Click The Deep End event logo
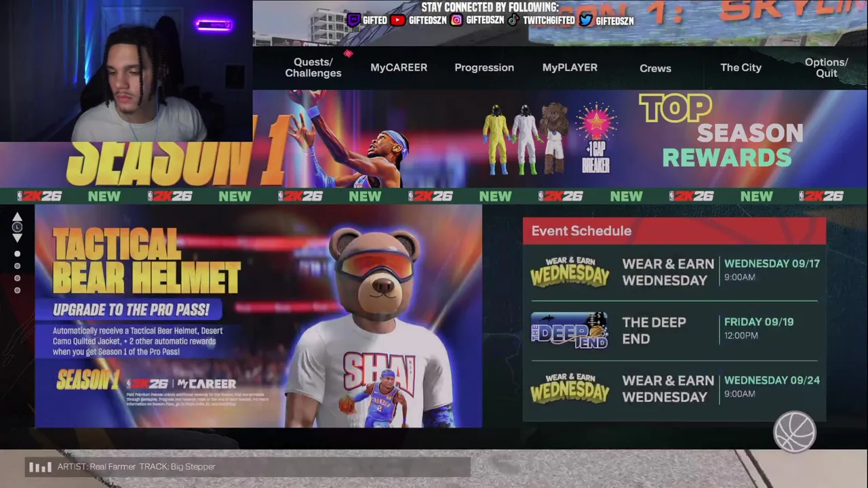This screenshot has height=488, width=868. point(569,330)
